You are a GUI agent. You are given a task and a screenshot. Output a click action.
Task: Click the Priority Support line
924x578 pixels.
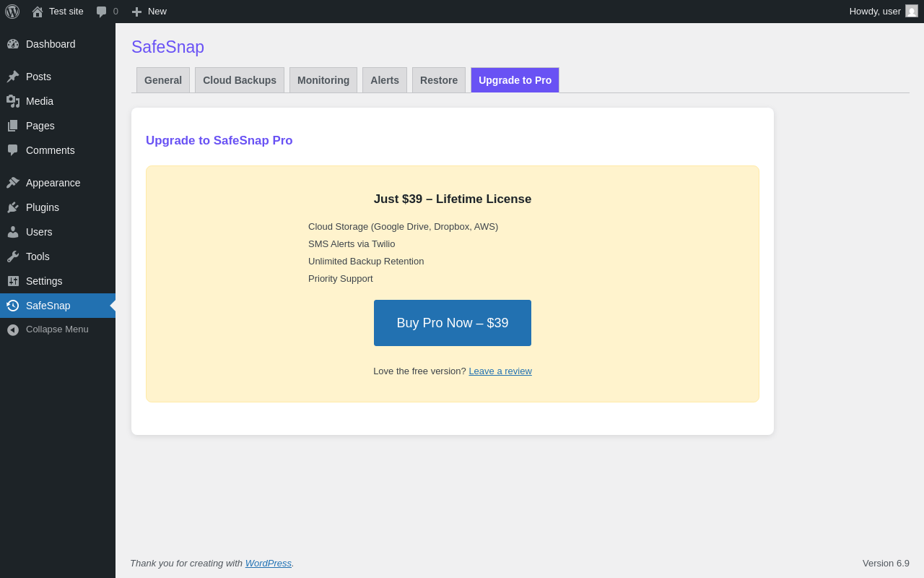(341, 279)
